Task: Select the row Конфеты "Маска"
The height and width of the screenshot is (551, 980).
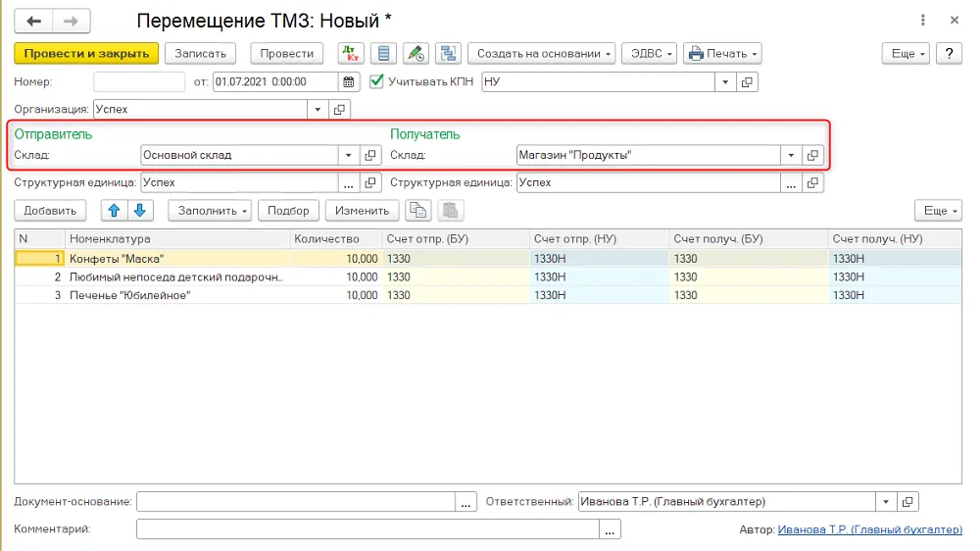Action: click(x=487, y=259)
